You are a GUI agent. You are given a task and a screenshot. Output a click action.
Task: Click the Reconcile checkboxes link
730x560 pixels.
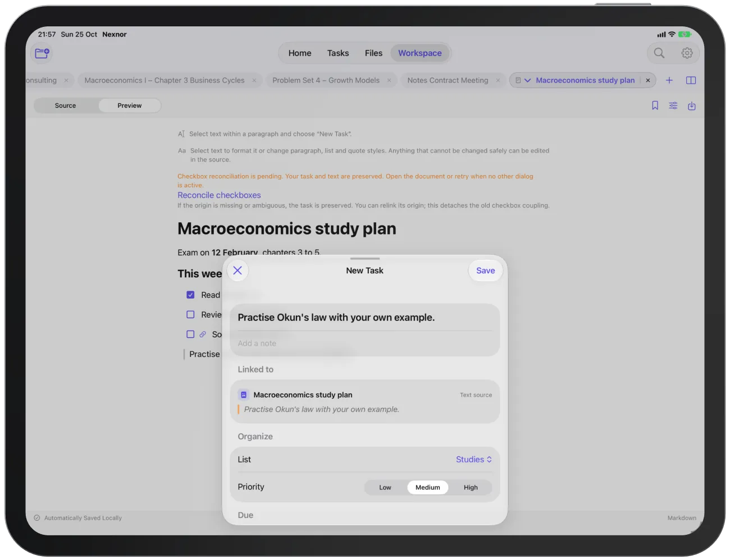[x=219, y=195]
